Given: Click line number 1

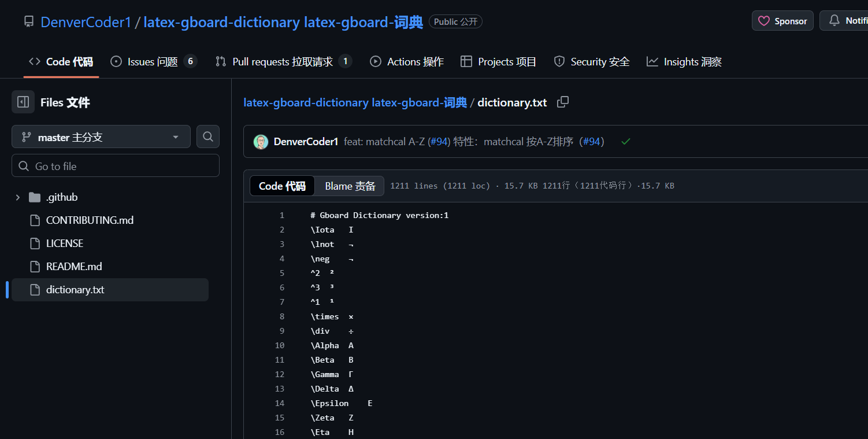Looking at the screenshot, I should tap(282, 215).
